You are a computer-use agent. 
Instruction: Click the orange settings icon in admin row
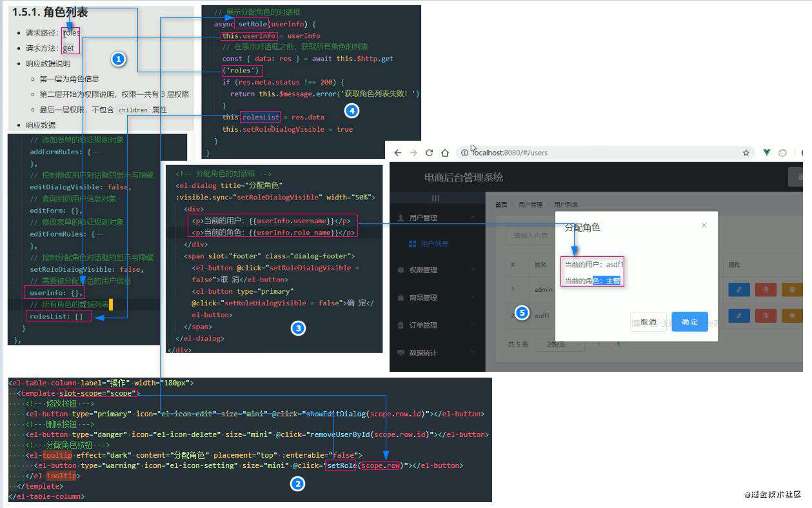coord(792,289)
